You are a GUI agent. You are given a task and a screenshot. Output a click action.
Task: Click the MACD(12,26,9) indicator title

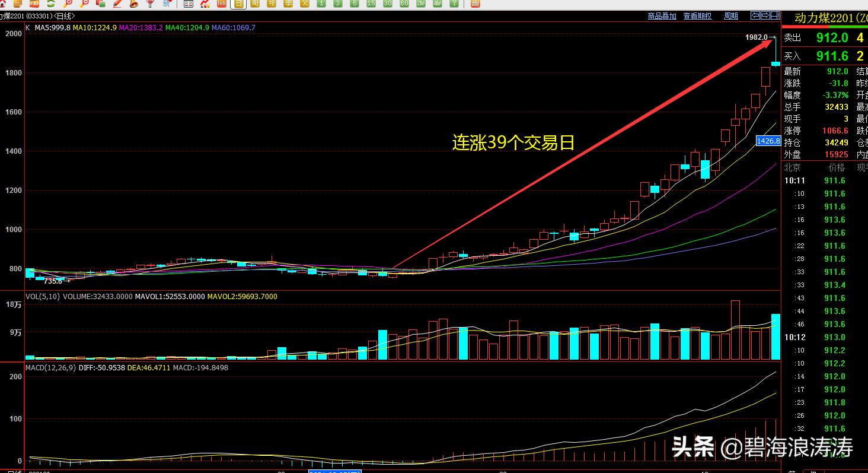50,368
